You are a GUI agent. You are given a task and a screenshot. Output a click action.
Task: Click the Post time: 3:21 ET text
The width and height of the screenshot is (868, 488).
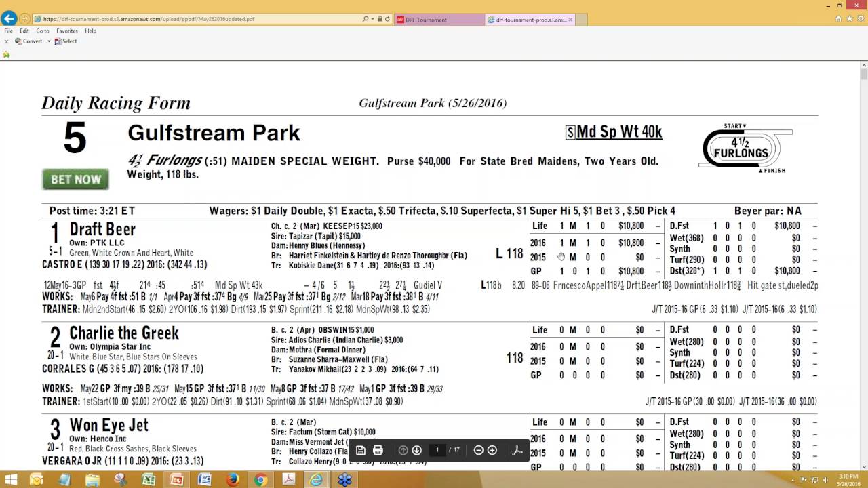coord(92,211)
